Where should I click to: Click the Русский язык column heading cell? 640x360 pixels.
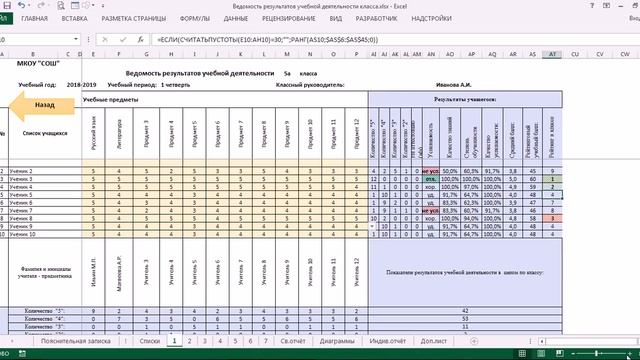pyautogui.click(x=93, y=133)
